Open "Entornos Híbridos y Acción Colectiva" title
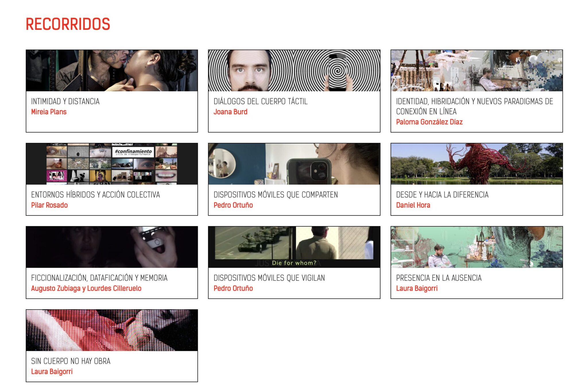The width and height of the screenshot is (588, 392). [95, 195]
